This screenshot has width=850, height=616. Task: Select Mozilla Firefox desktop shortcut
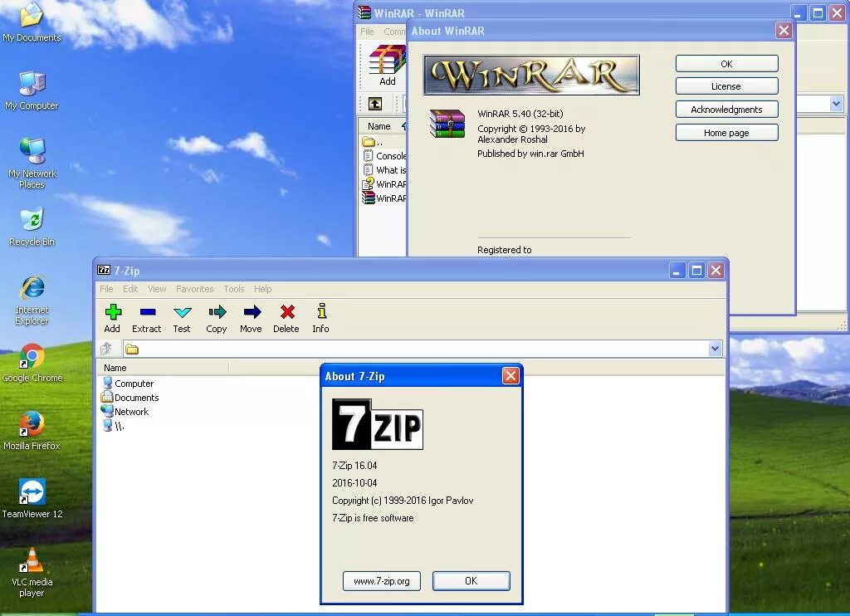click(x=32, y=431)
